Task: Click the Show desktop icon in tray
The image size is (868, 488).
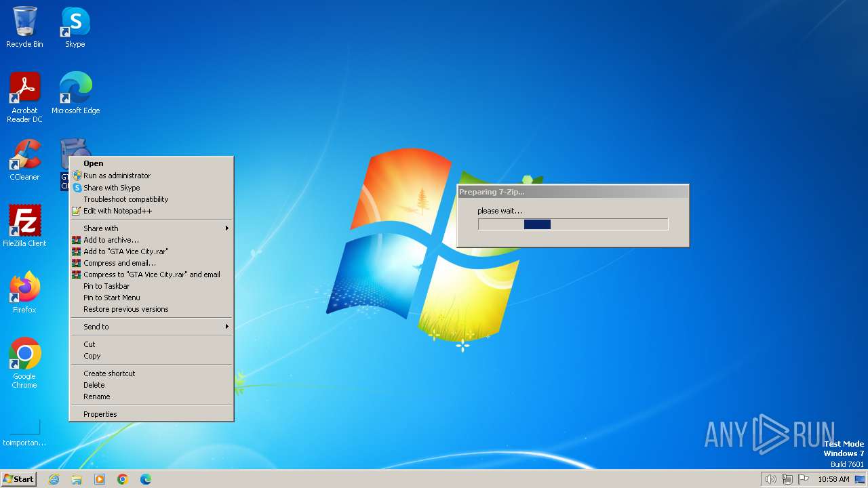Action: click(x=860, y=479)
